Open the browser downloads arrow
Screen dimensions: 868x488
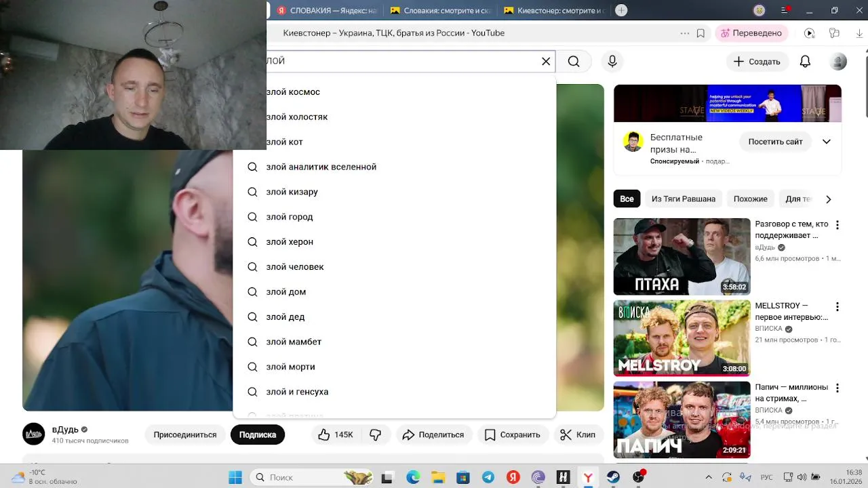coord(859,33)
